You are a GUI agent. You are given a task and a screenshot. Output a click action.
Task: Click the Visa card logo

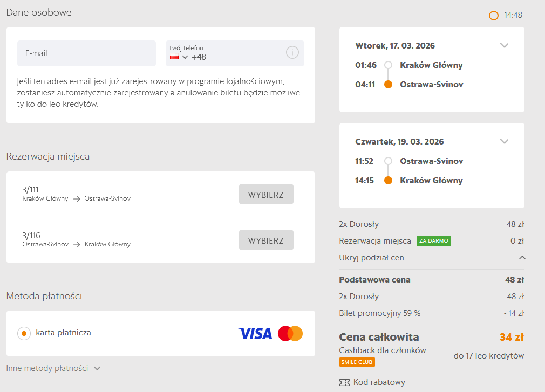coord(255,334)
